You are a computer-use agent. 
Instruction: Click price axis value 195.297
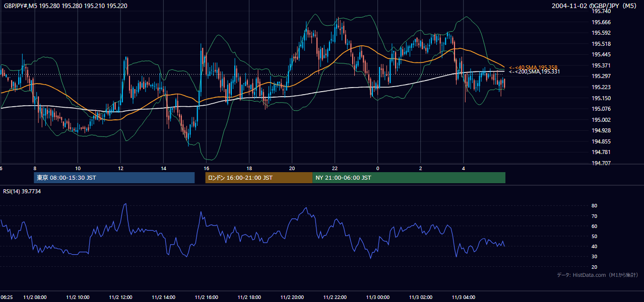601,77
